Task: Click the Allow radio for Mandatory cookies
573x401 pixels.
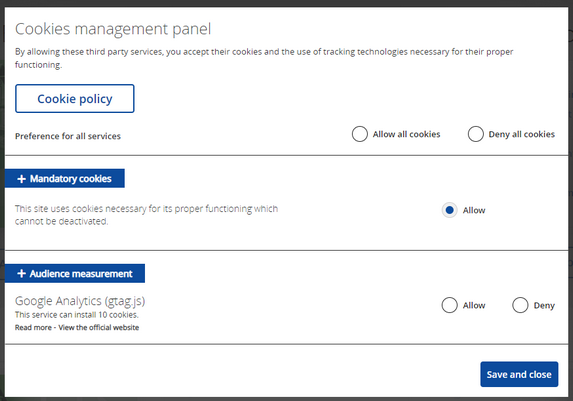Action: 449,210
